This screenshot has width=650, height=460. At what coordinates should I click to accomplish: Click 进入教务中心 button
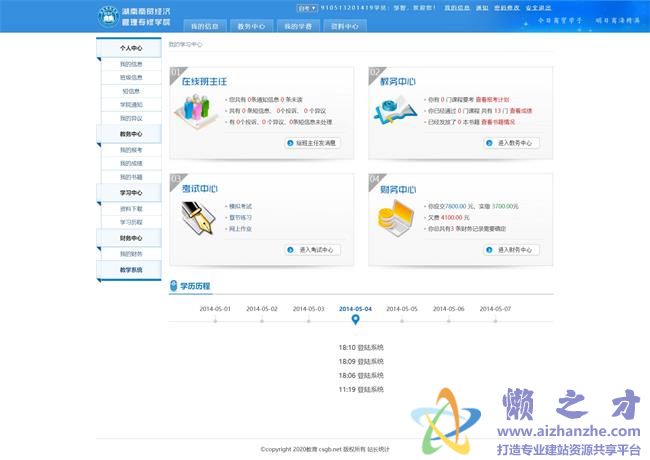pyautogui.click(x=511, y=143)
